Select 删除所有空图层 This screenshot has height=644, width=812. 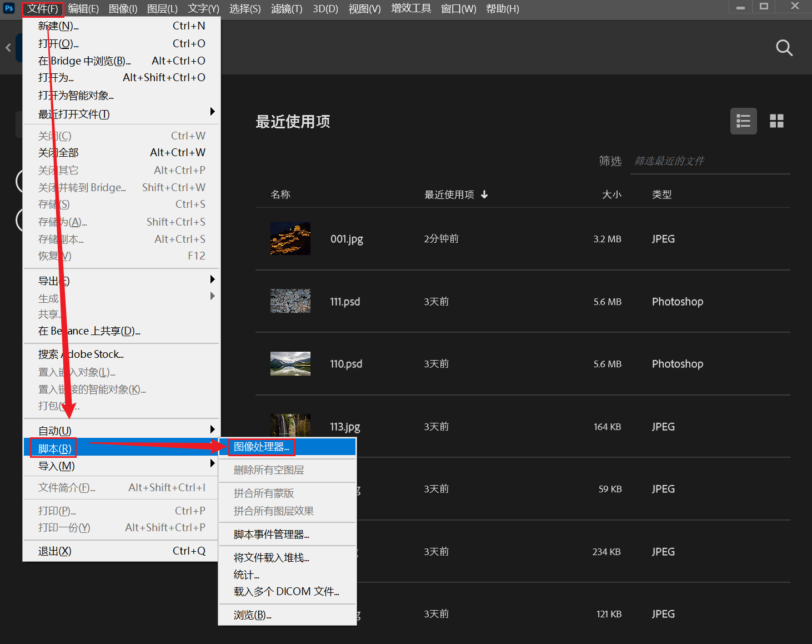268,470
